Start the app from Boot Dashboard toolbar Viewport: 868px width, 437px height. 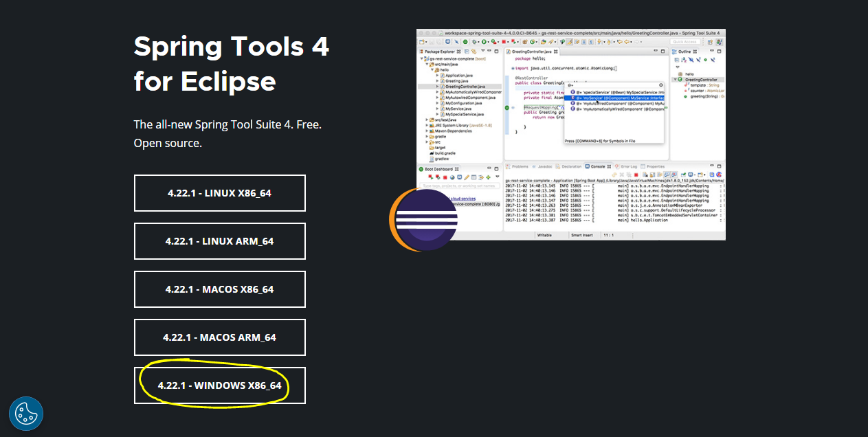point(430,177)
